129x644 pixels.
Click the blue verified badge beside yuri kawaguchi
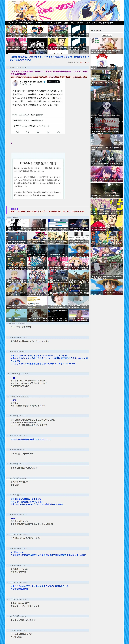[x=45, y=82]
